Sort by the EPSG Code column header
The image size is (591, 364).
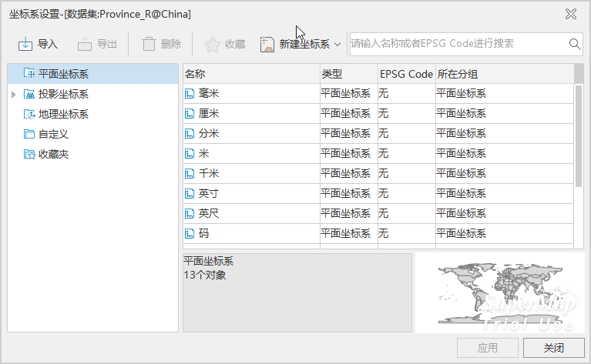pos(406,74)
